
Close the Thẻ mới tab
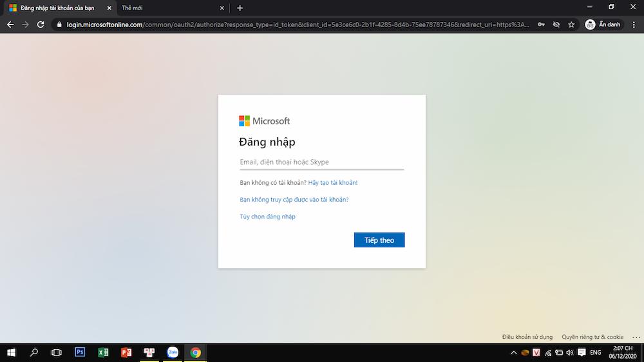222,8
